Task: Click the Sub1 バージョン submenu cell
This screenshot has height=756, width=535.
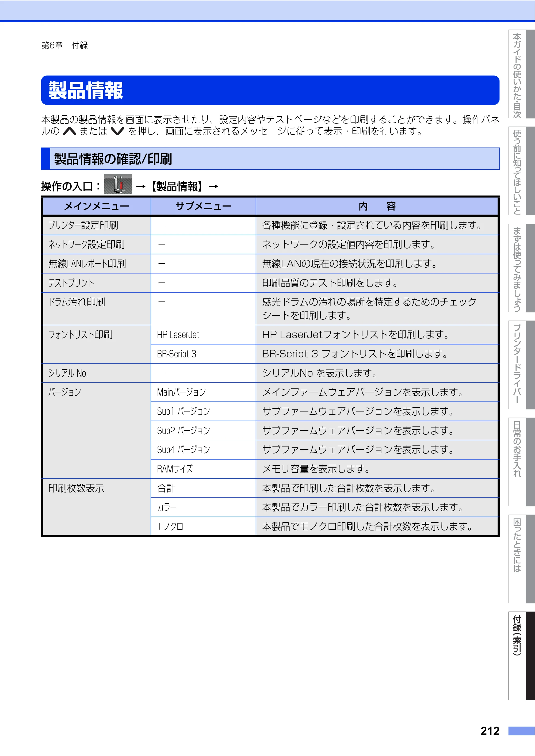Action: [x=203, y=411]
